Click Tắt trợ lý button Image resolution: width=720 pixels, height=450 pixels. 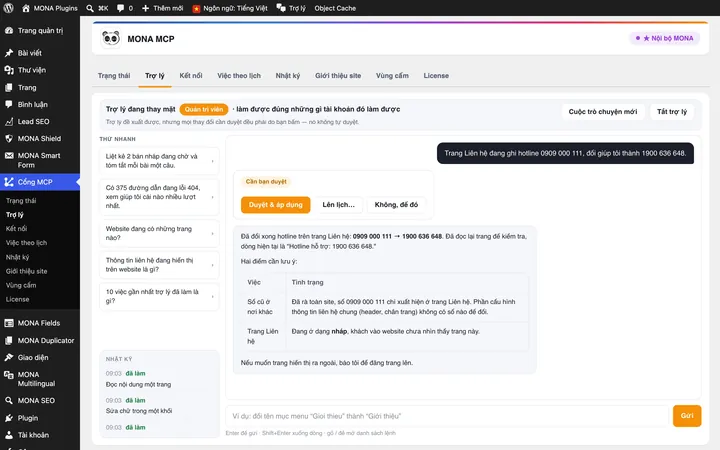672,112
